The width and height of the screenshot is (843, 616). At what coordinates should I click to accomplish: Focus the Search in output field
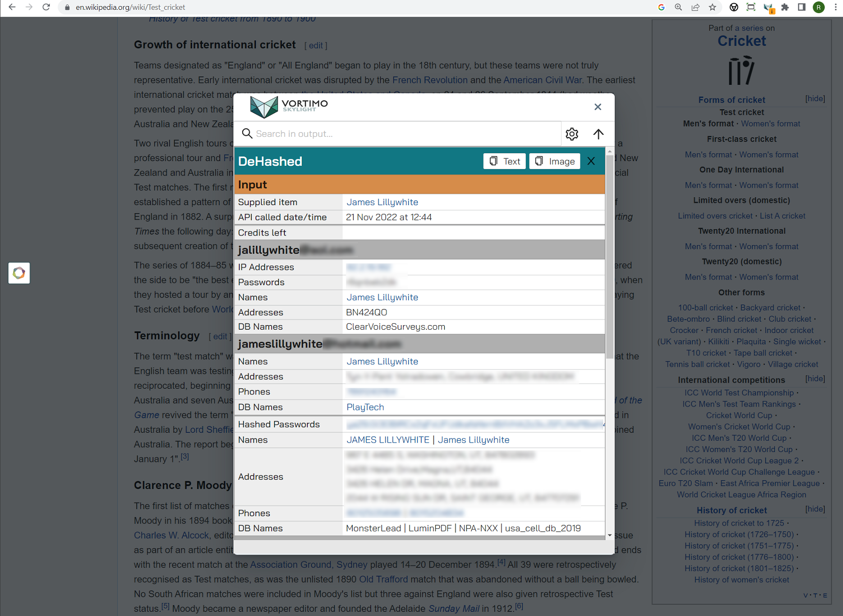pos(407,134)
